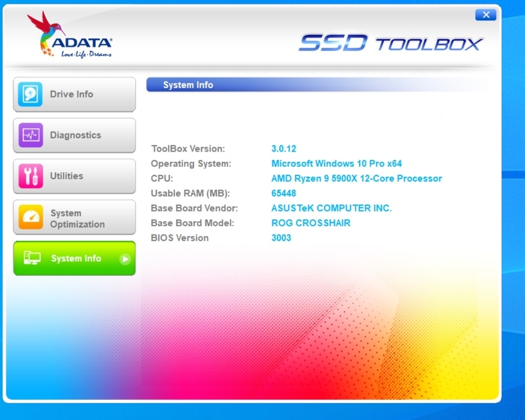The width and height of the screenshot is (525, 420).
Task: Go to the Drive Info label
Action: (x=71, y=94)
